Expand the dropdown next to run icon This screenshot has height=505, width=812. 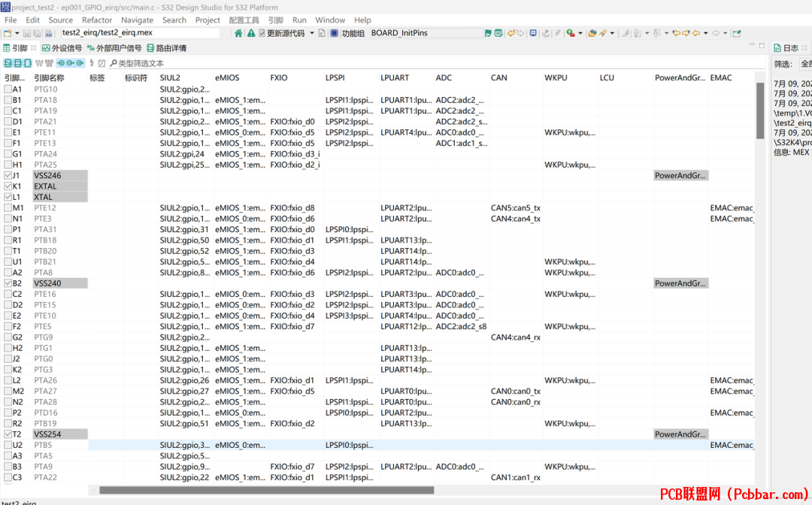(x=580, y=33)
